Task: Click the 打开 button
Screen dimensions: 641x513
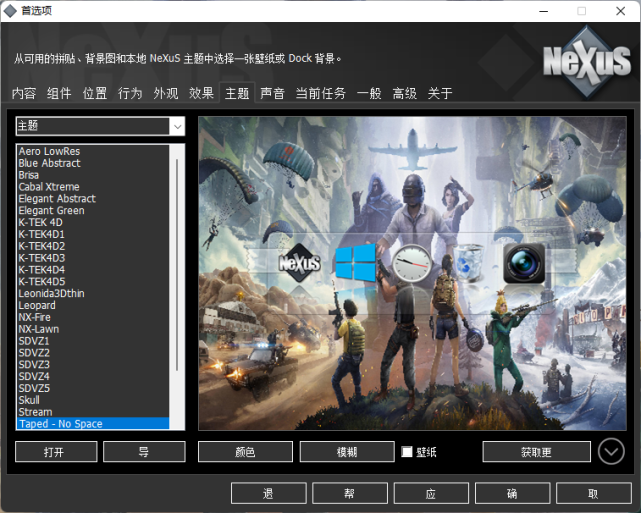Action: click(x=56, y=452)
